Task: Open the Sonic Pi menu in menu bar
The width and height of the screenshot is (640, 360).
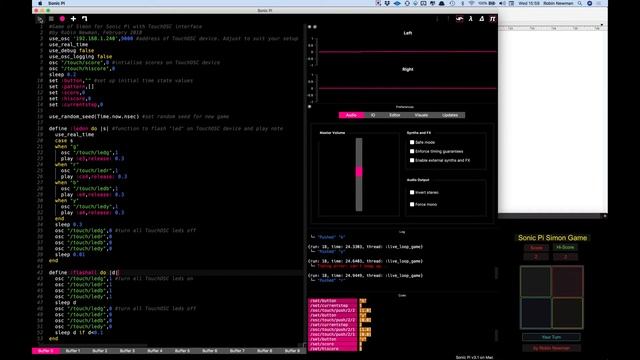Action: 56,3
